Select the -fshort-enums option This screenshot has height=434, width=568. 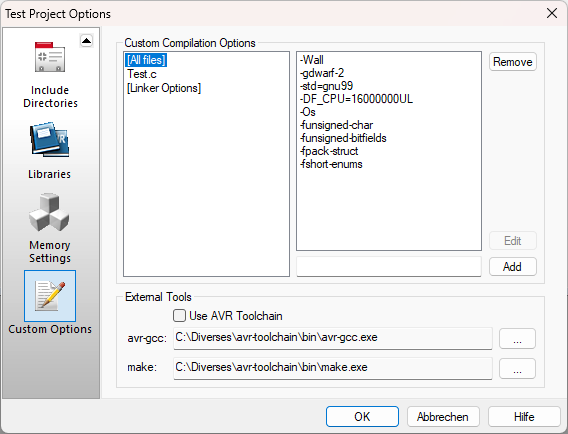331,164
